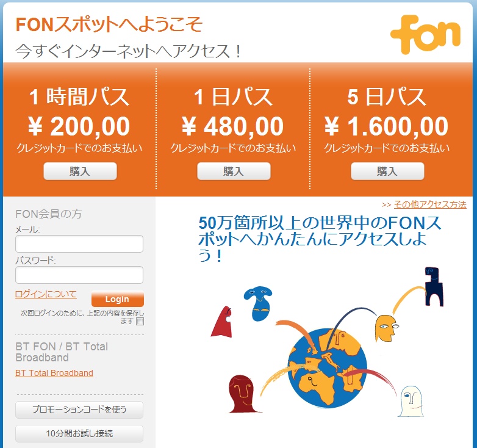The width and height of the screenshot is (477, 448).
Task: Click プロモーションコードを使う button
Action: [x=79, y=410]
